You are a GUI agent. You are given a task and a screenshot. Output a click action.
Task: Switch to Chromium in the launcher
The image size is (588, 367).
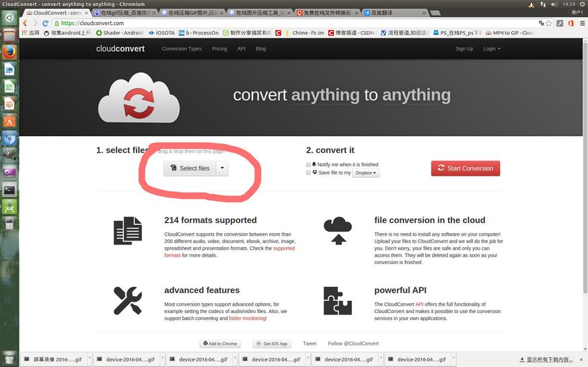coord(9,139)
